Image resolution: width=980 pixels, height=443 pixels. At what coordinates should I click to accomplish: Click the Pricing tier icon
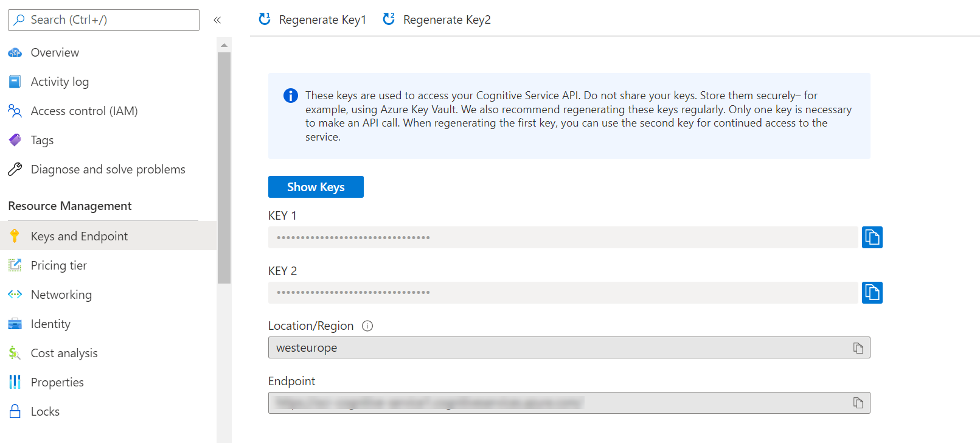pyautogui.click(x=15, y=265)
